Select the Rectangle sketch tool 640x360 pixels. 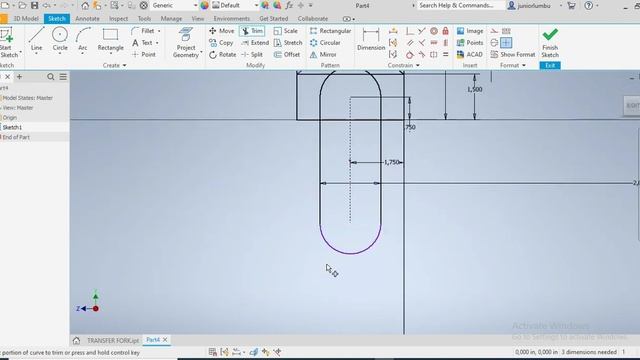(x=110, y=40)
